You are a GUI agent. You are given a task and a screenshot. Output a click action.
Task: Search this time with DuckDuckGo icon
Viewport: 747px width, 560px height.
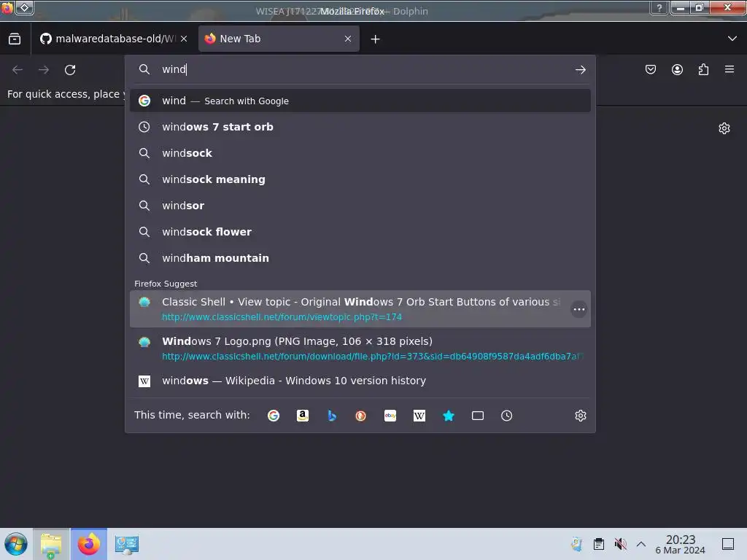pos(360,416)
